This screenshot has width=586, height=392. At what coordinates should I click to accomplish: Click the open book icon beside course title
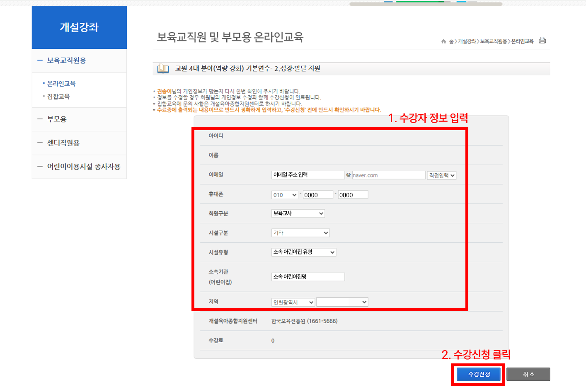coord(163,69)
